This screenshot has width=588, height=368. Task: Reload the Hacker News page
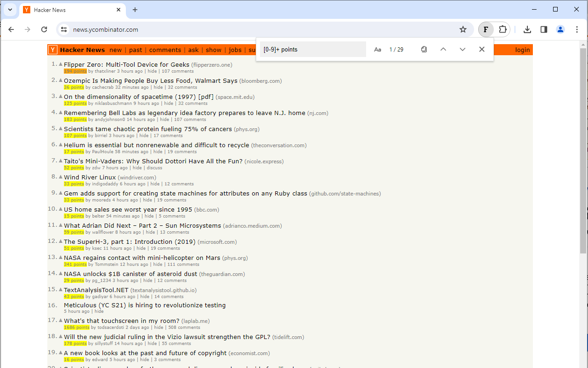coord(44,29)
